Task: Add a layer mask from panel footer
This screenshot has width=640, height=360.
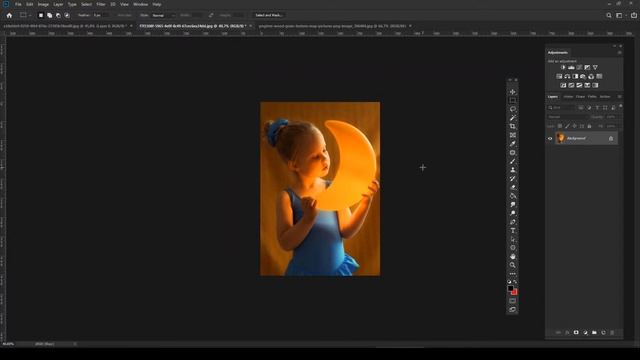Action: pos(576,333)
